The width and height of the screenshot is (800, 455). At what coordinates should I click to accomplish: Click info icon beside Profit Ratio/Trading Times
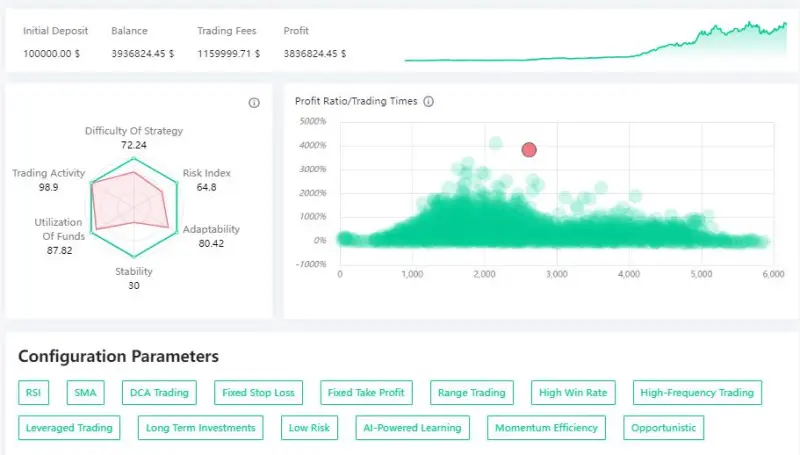(429, 102)
